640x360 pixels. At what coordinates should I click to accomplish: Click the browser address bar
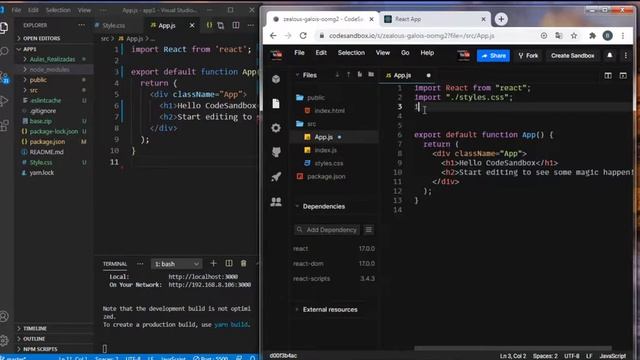pos(411,36)
